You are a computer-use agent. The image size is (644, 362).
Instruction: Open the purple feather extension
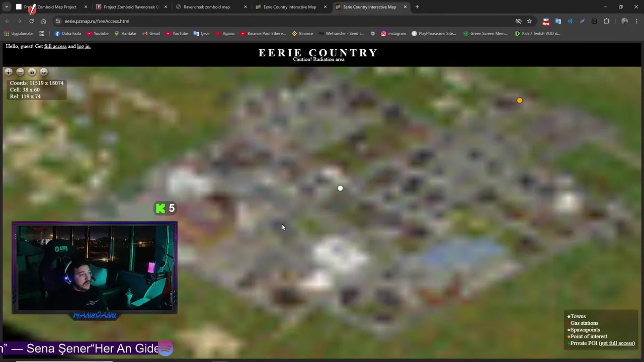pos(582,21)
